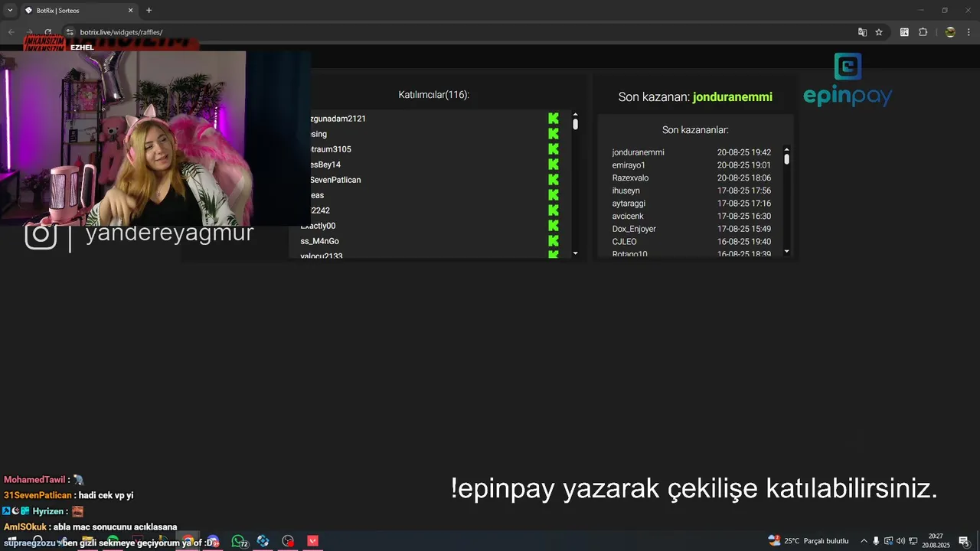Click the winners list scroll up arrow

(786, 150)
